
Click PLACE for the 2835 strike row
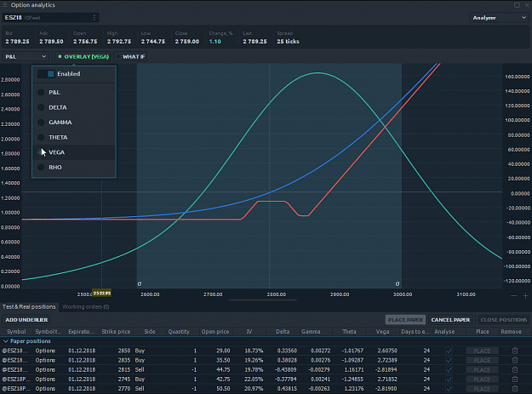482,361
